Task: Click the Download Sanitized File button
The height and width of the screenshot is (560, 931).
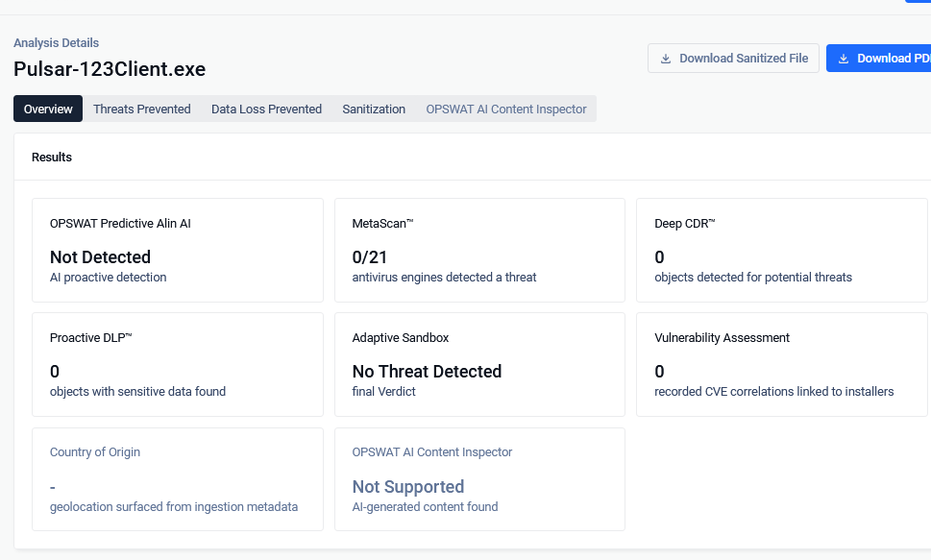Action: 733,59
